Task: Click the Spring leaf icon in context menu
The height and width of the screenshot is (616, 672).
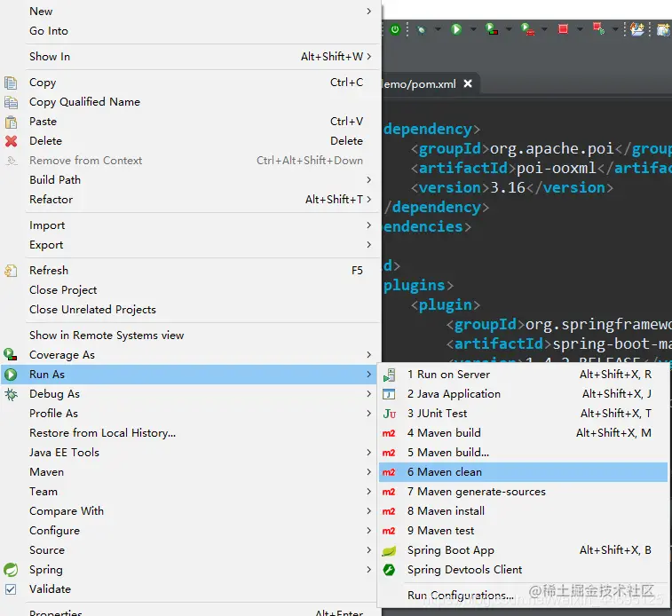Action: [11, 570]
